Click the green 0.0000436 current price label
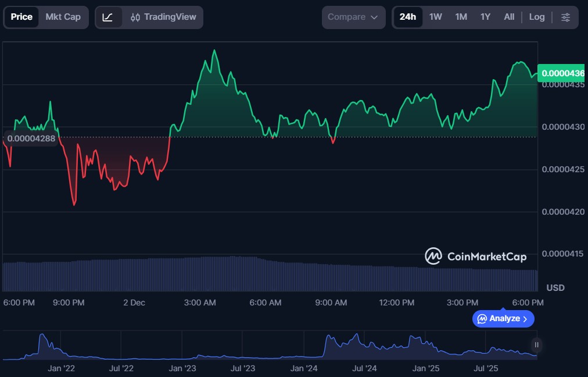The height and width of the screenshot is (377, 588). click(x=562, y=73)
